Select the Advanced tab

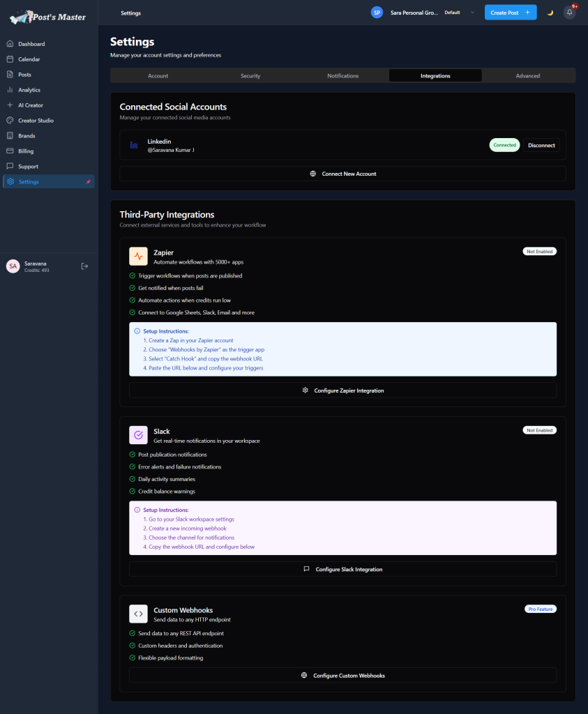point(527,75)
